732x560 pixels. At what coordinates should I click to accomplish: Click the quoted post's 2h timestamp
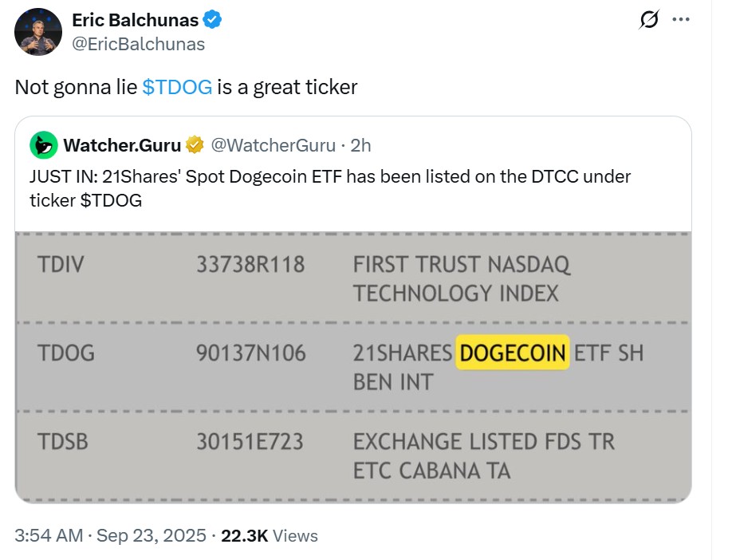coord(361,145)
